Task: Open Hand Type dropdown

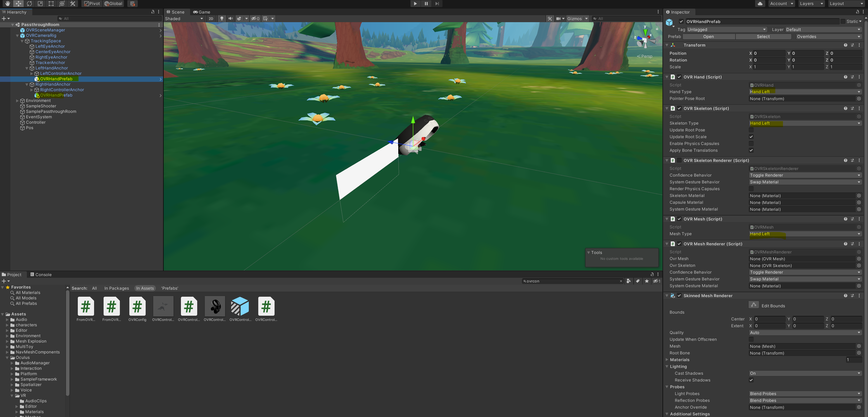Action: click(x=805, y=92)
